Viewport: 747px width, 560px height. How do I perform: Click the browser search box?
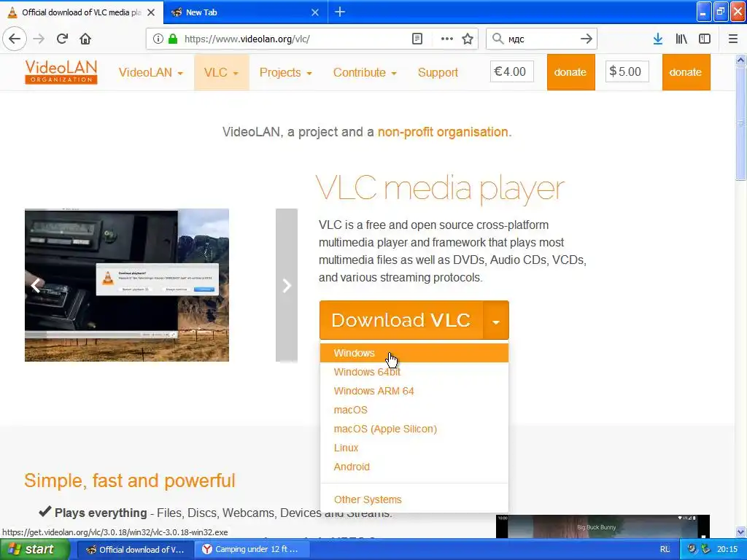coord(542,39)
